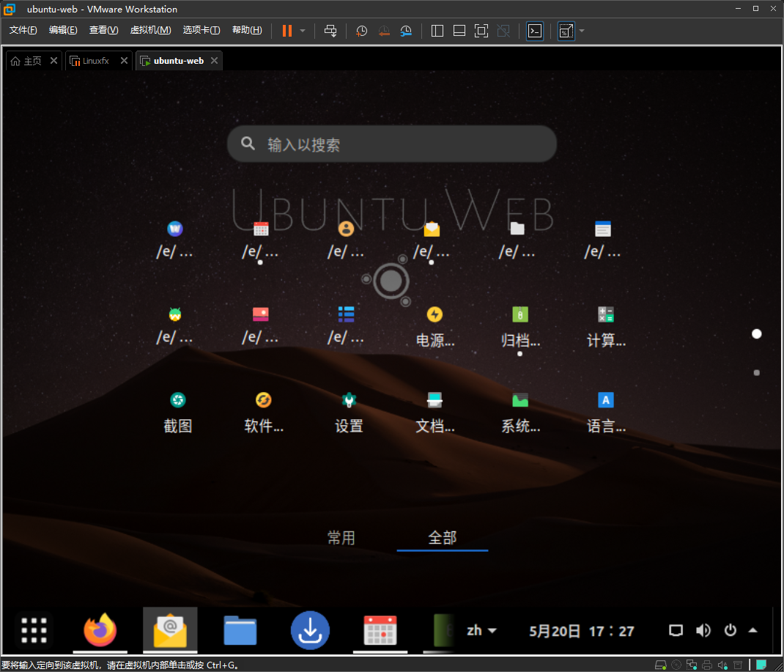This screenshot has height=672, width=784.
Task: Click the 输入以搜索 search field
Action: point(391,144)
